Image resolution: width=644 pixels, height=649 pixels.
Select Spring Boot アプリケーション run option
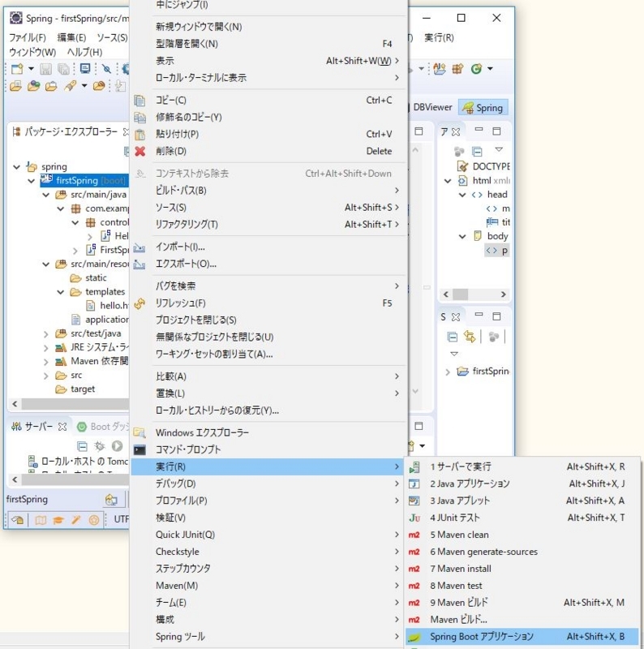tap(522, 636)
